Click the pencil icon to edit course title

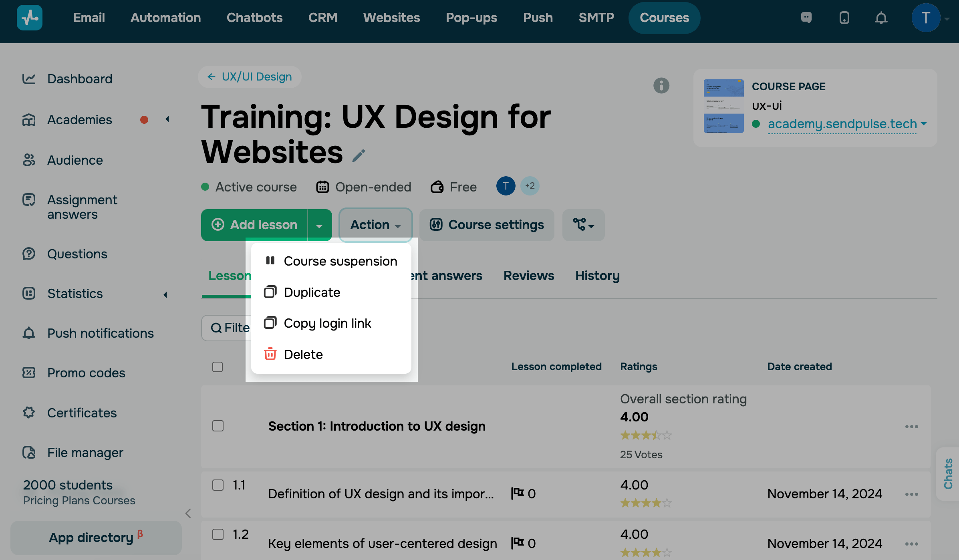pyautogui.click(x=359, y=156)
